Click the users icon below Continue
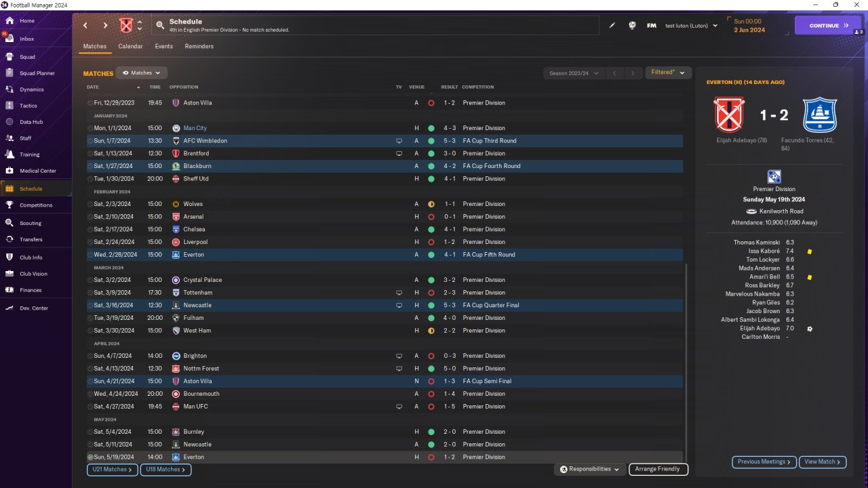 [859, 33]
